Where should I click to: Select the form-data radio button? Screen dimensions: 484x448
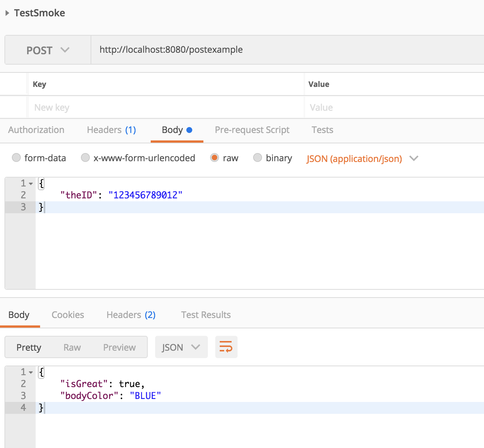coord(16,158)
